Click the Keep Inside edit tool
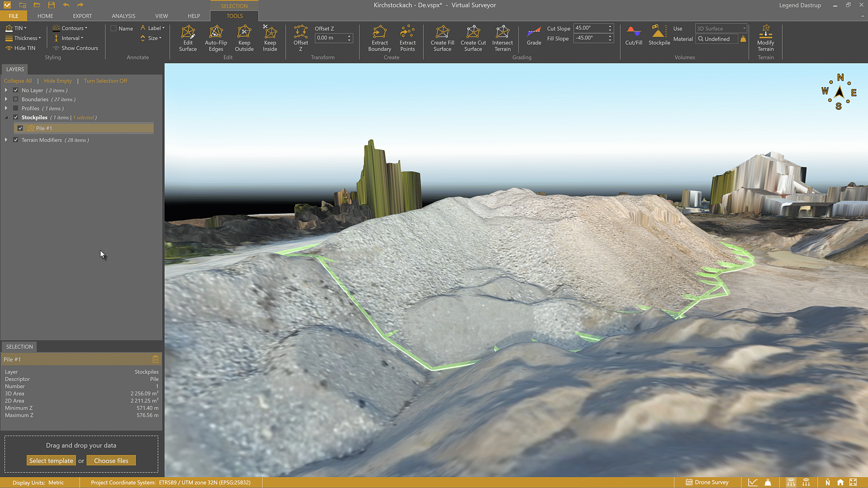 pyautogui.click(x=270, y=38)
